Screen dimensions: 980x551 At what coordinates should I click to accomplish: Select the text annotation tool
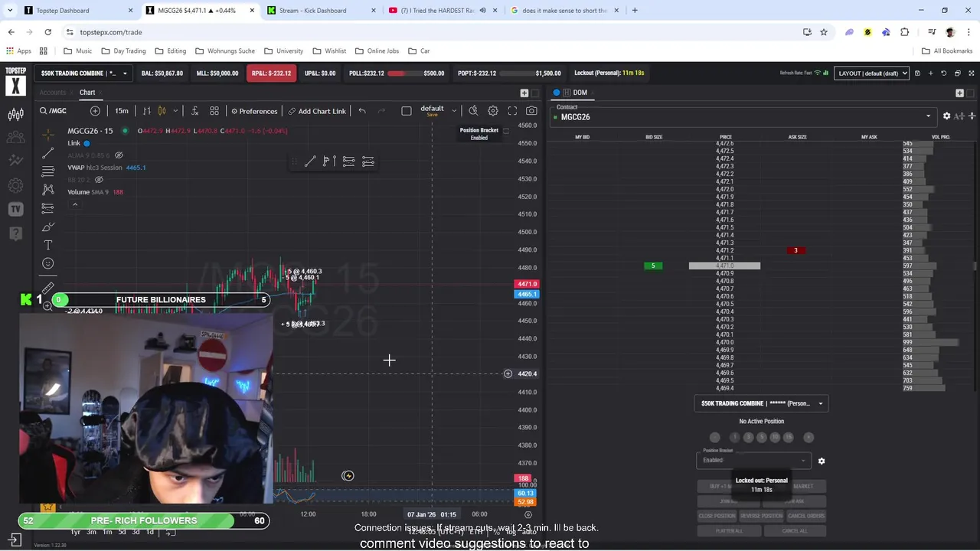48,245
